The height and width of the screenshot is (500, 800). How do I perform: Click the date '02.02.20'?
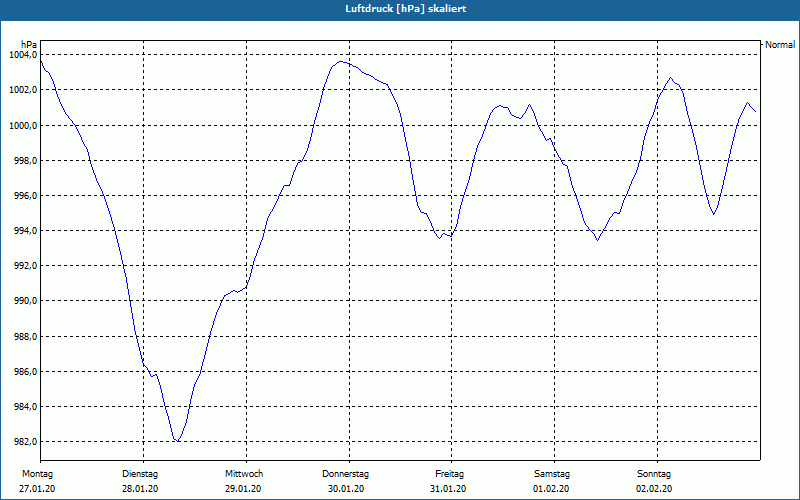tap(654, 489)
